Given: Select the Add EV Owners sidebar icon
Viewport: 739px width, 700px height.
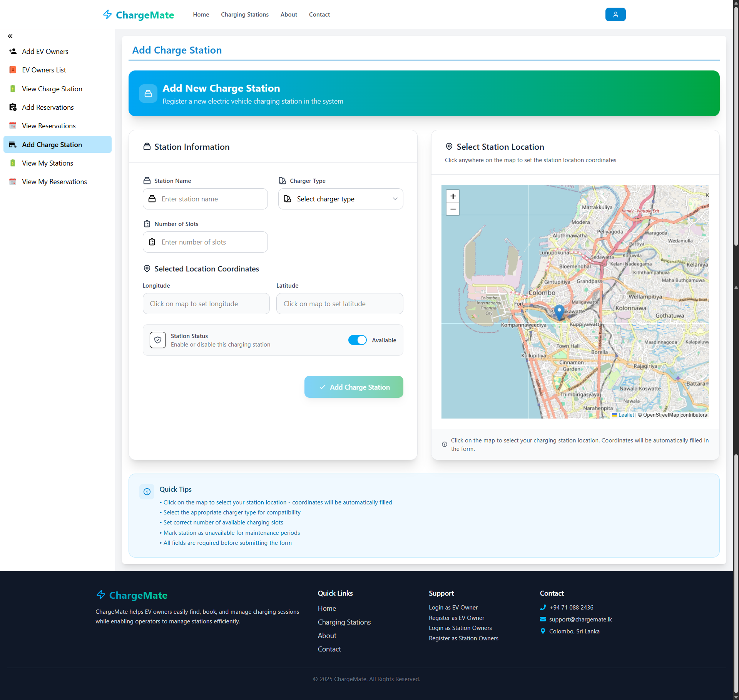Looking at the screenshot, I should [x=13, y=51].
